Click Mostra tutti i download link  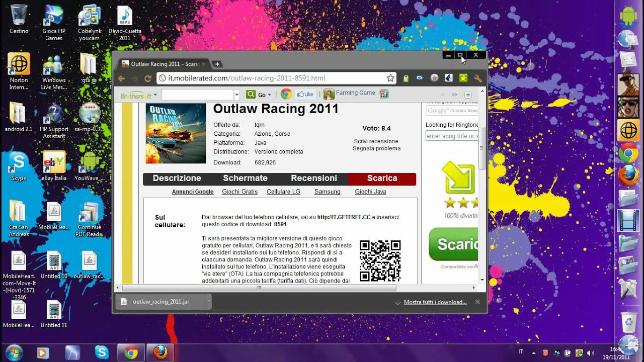[x=435, y=302]
